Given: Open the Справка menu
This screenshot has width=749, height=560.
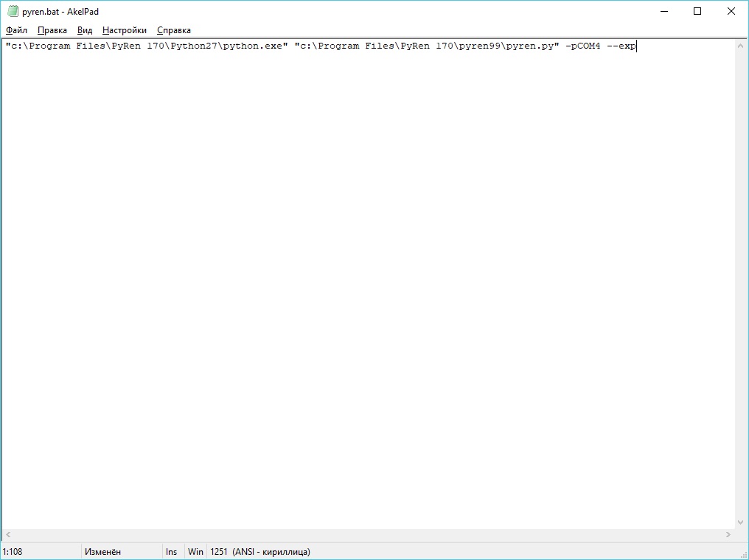Looking at the screenshot, I should click(x=174, y=30).
